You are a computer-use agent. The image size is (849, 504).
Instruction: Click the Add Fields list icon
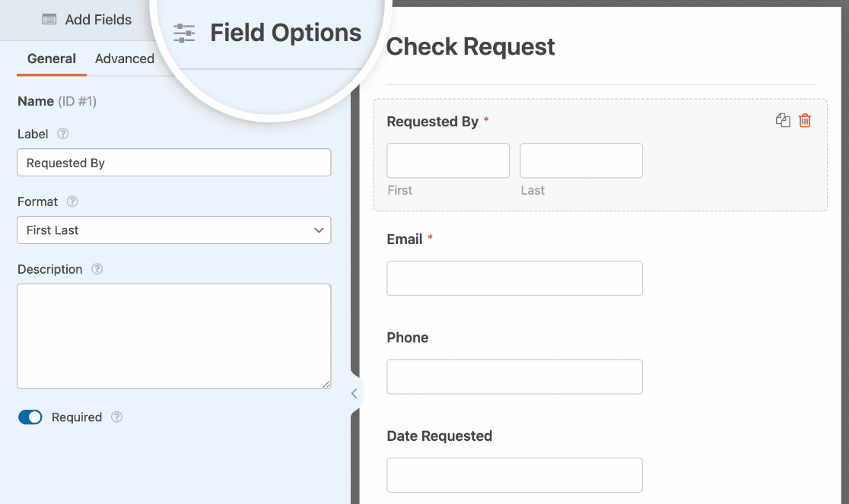pos(49,20)
